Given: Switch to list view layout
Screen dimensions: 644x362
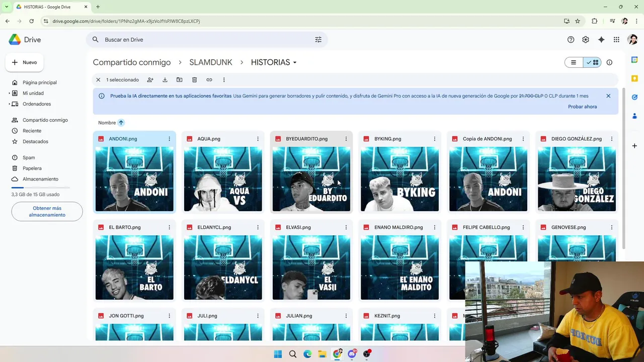Looking at the screenshot, I should tap(574, 62).
